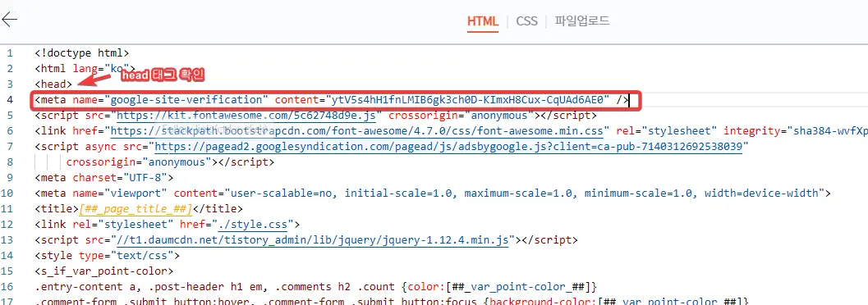
Task: Click the t1.daumcdn.net jquery script URL
Action: 313,239
